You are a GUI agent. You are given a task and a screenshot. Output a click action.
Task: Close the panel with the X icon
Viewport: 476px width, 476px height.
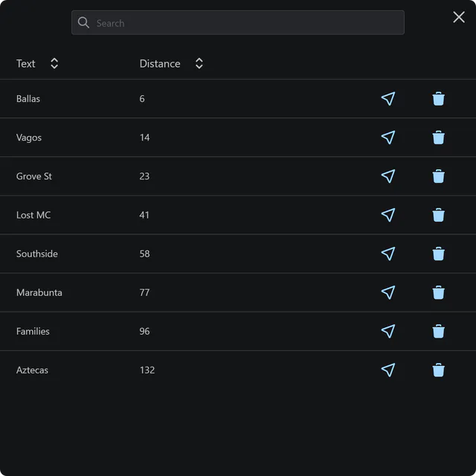(x=459, y=17)
